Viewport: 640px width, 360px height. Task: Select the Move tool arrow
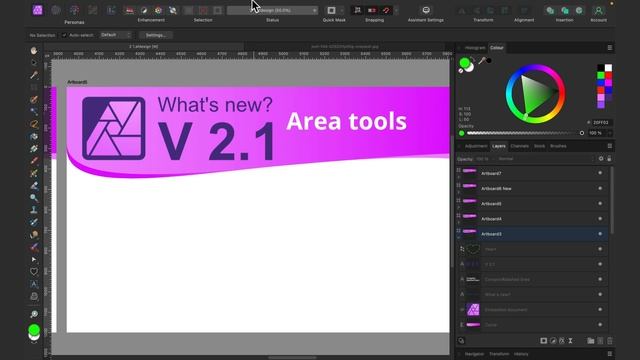(x=34, y=62)
